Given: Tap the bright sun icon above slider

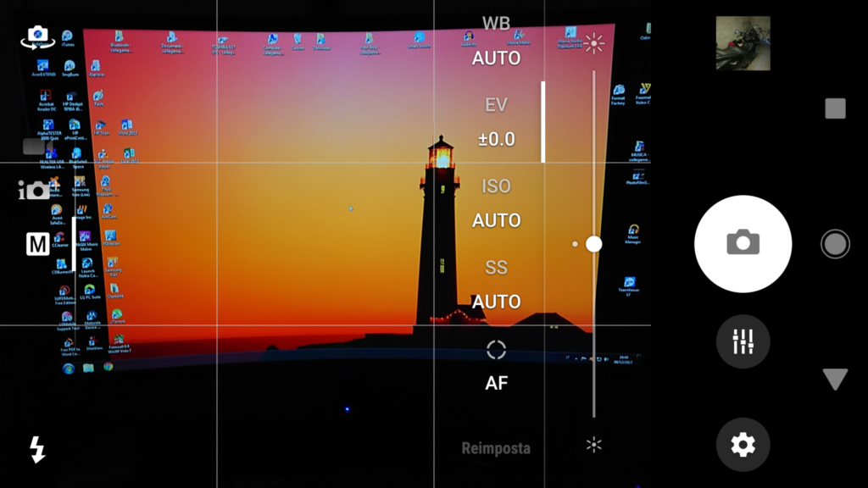Looking at the screenshot, I should click(593, 43).
